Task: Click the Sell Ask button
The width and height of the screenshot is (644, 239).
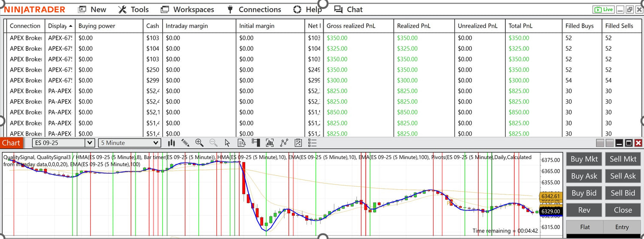Action: [x=623, y=176]
